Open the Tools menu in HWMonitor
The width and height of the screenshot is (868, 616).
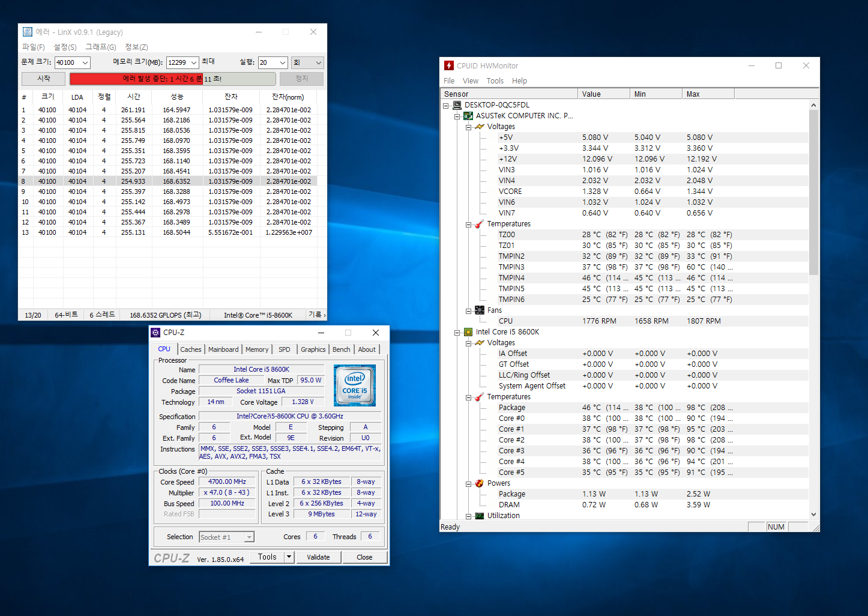coord(495,81)
